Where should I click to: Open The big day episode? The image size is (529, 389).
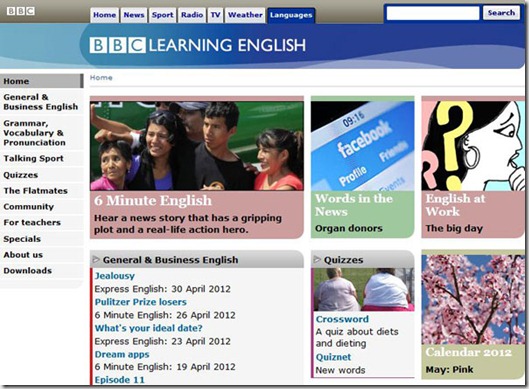click(454, 228)
